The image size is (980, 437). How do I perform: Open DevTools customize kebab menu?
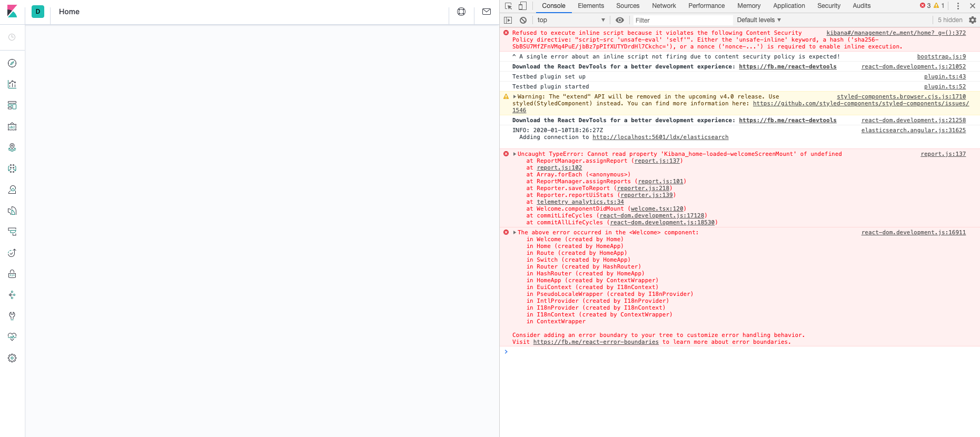coord(958,6)
